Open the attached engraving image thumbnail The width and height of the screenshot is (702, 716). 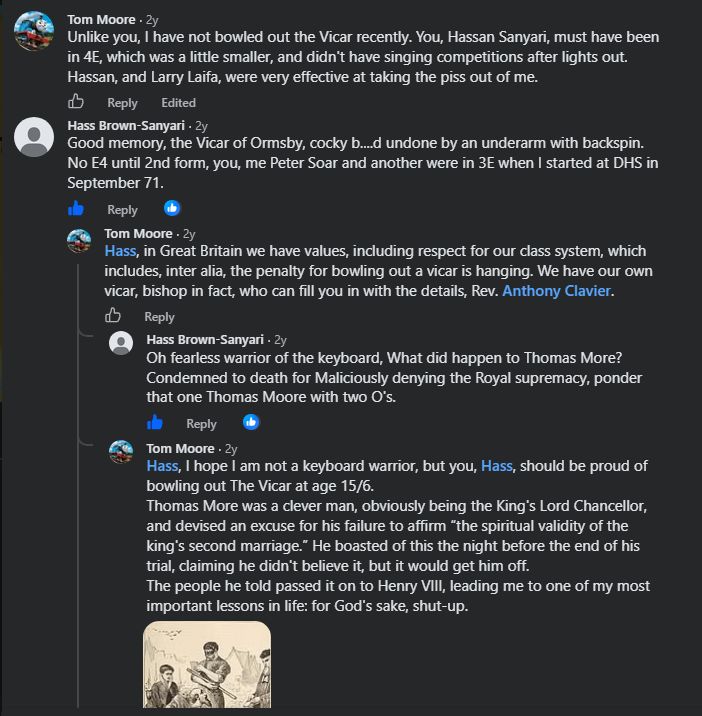(207, 664)
